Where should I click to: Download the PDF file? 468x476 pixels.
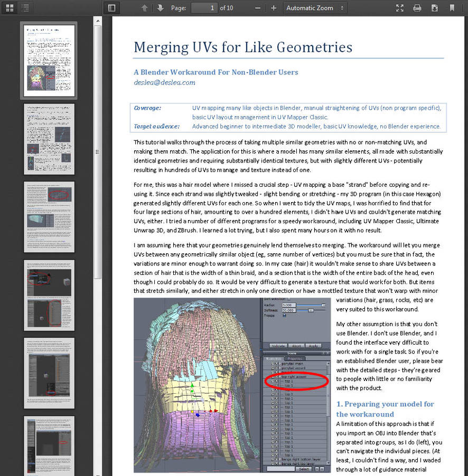(434, 8)
